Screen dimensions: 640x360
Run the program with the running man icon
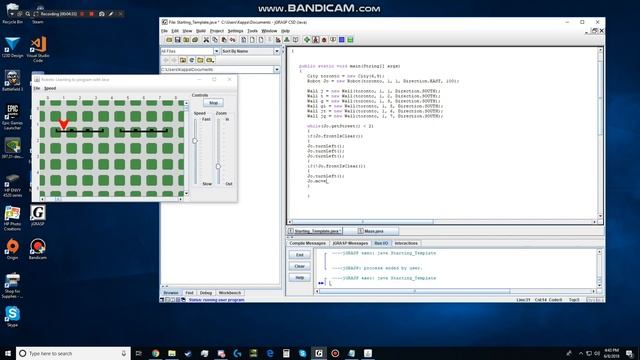(316, 40)
